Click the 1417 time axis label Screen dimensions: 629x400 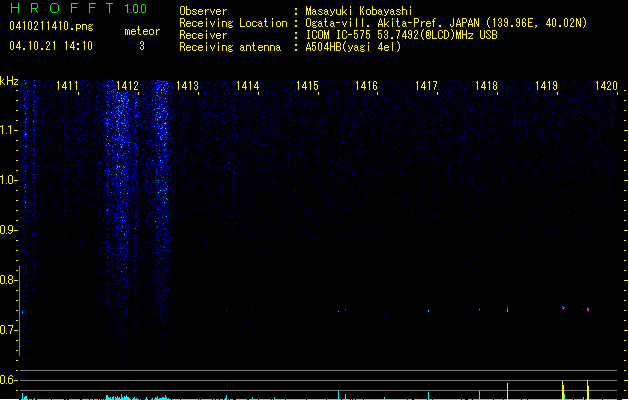click(426, 86)
